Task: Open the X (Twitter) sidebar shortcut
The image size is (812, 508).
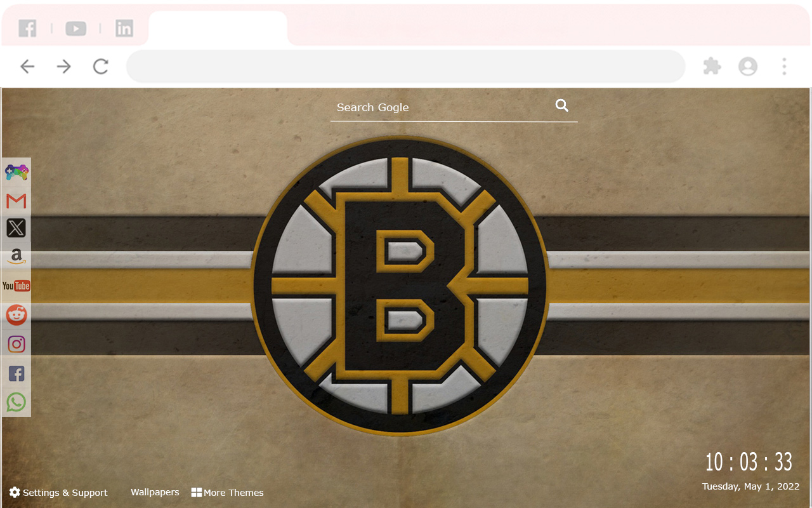Action: click(x=16, y=228)
